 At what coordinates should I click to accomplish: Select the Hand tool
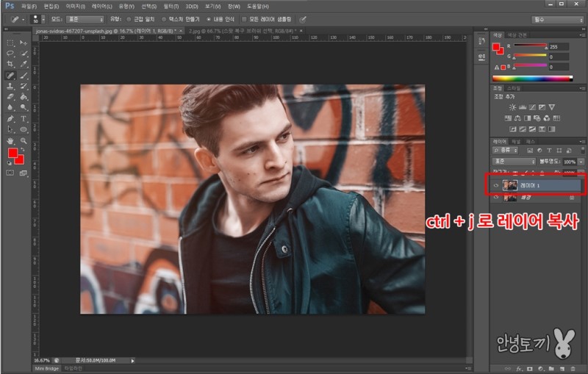click(10, 140)
